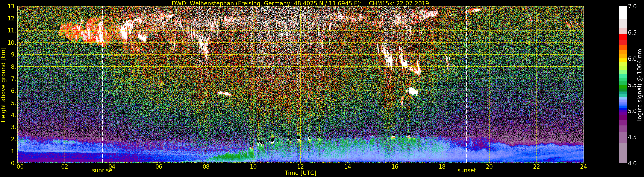Click the '5.' tick on the height axis
644x177 pixels.
[13, 103]
